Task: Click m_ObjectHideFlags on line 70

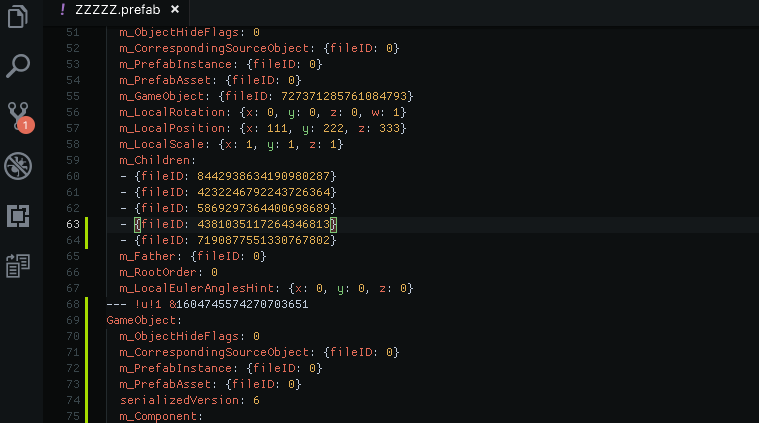Action: (179, 336)
